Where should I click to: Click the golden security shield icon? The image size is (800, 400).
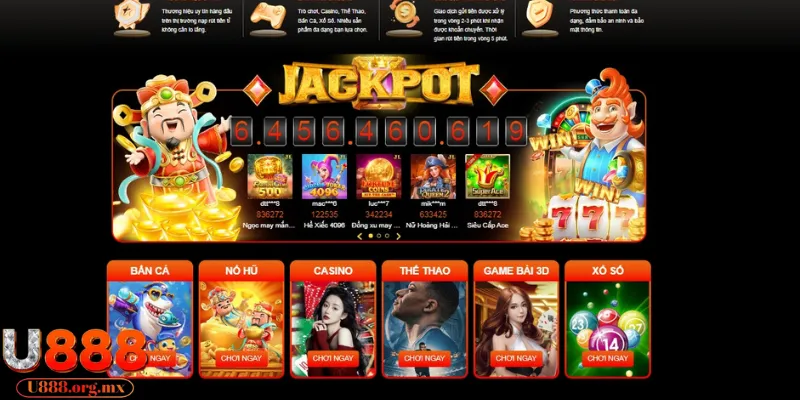coord(540,14)
